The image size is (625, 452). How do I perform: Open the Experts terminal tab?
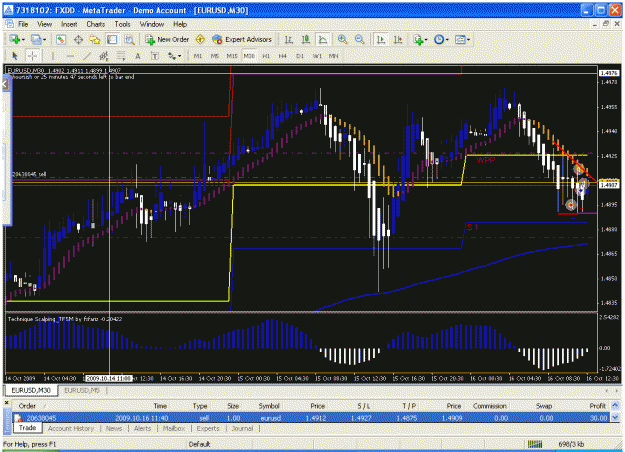208,428
